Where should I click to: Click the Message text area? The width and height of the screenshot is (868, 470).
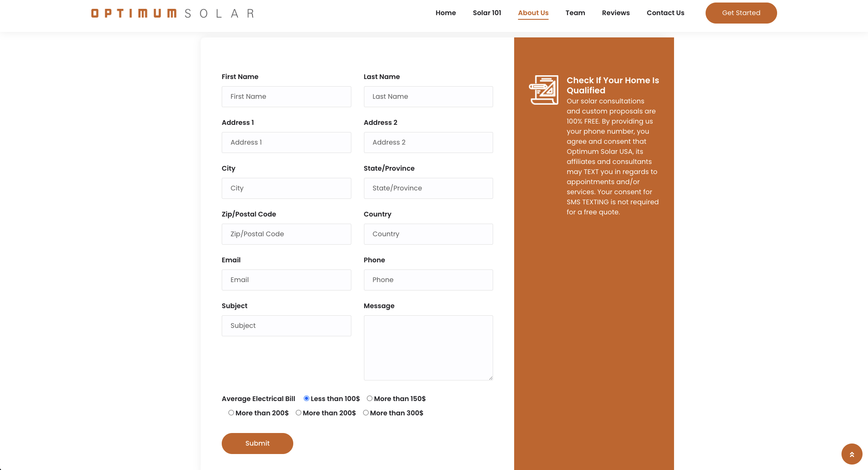428,348
